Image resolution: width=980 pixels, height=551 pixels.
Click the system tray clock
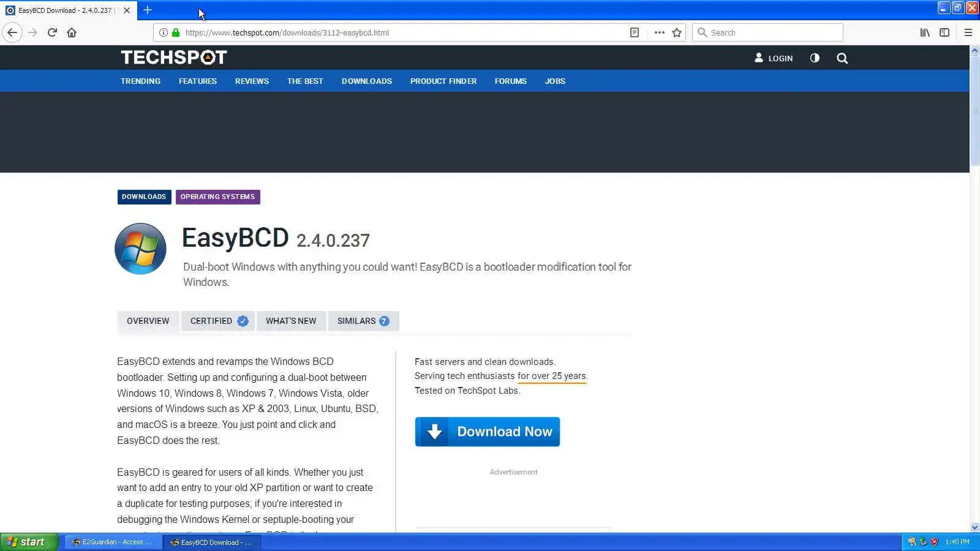pyautogui.click(x=957, y=542)
